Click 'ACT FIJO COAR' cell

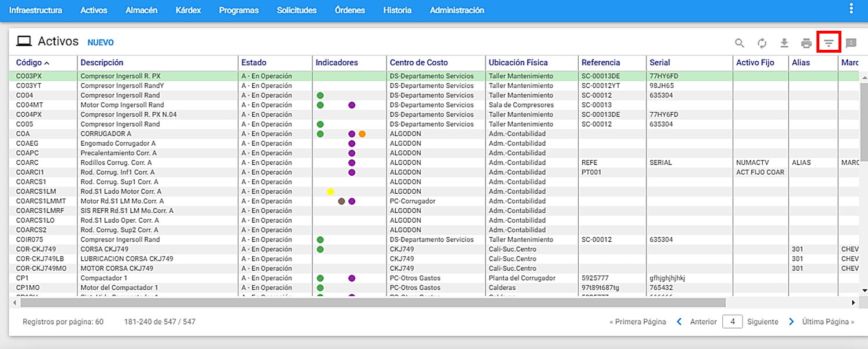(x=760, y=172)
